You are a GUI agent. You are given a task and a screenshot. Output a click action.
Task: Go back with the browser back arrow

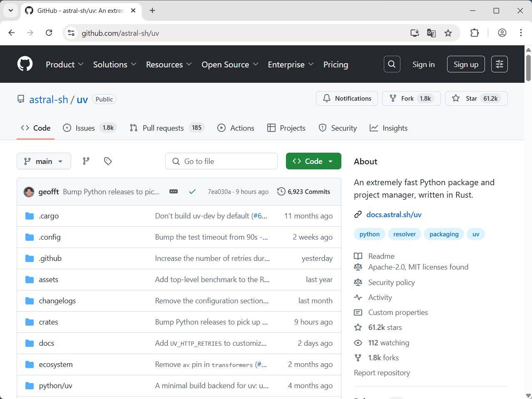[x=12, y=33]
